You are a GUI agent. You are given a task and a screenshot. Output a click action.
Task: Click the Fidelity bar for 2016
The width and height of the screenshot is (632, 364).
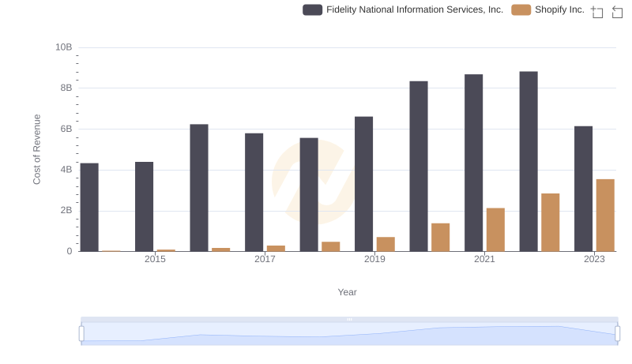coord(199,188)
